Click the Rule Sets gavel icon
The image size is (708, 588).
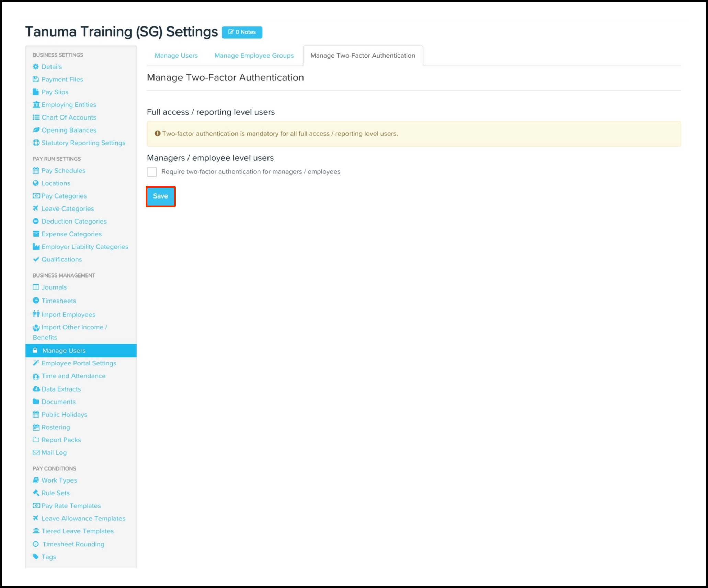pyautogui.click(x=36, y=493)
